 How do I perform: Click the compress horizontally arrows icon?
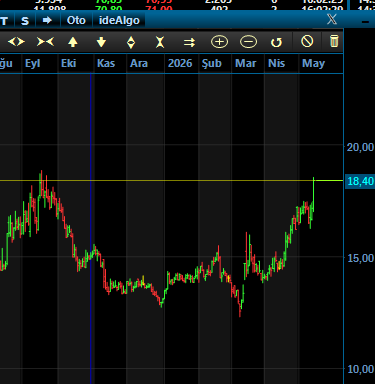point(45,42)
